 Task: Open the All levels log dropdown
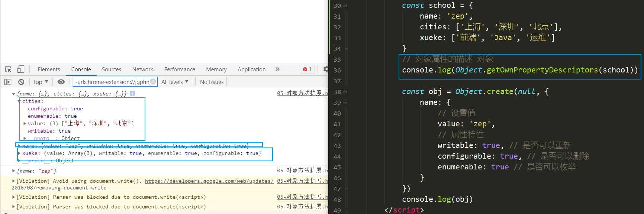175,82
